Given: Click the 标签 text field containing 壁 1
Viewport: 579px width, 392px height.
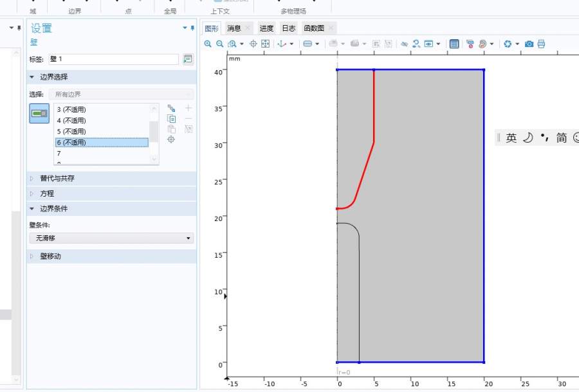Looking at the screenshot, I should [x=111, y=59].
